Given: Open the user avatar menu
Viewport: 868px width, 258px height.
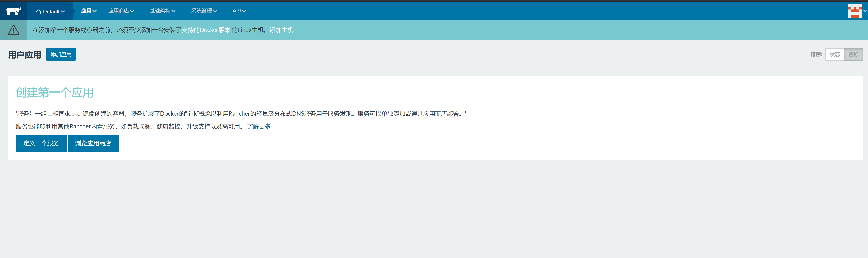Looking at the screenshot, I should pyautogui.click(x=857, y=11).
